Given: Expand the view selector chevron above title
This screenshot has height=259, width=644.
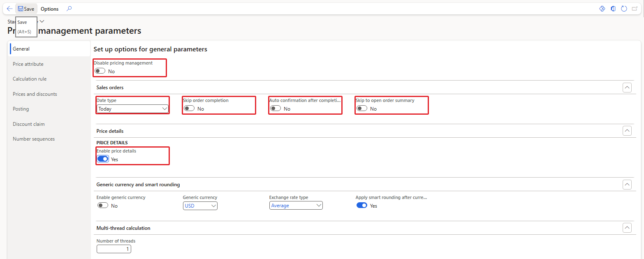Looking at the screenshot, I should click(x=42, y=21).
